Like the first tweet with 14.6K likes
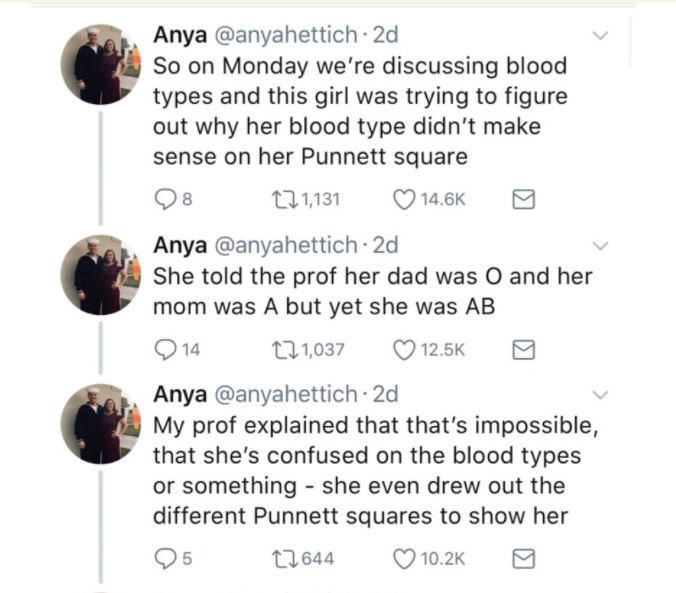This screenshot has width=676, height=593. [x=406, y=199]
